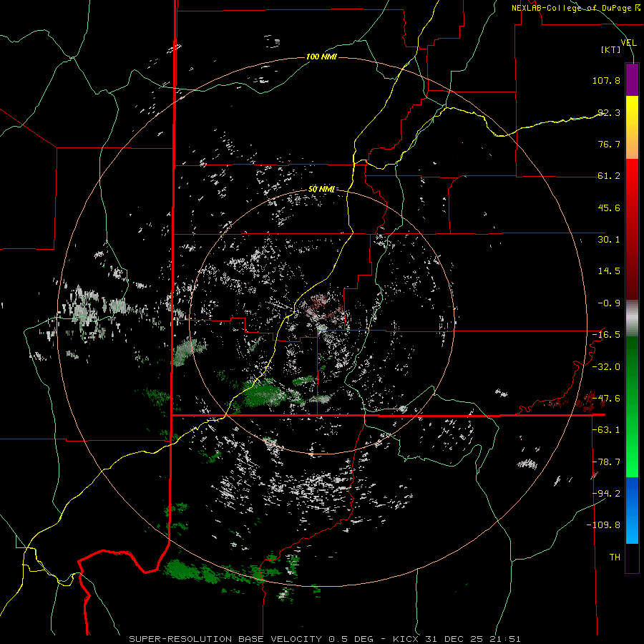Viewport: 644px width, 644px height.
Task: Click the -32.0 velocity scale value
Action: [606, 367]
